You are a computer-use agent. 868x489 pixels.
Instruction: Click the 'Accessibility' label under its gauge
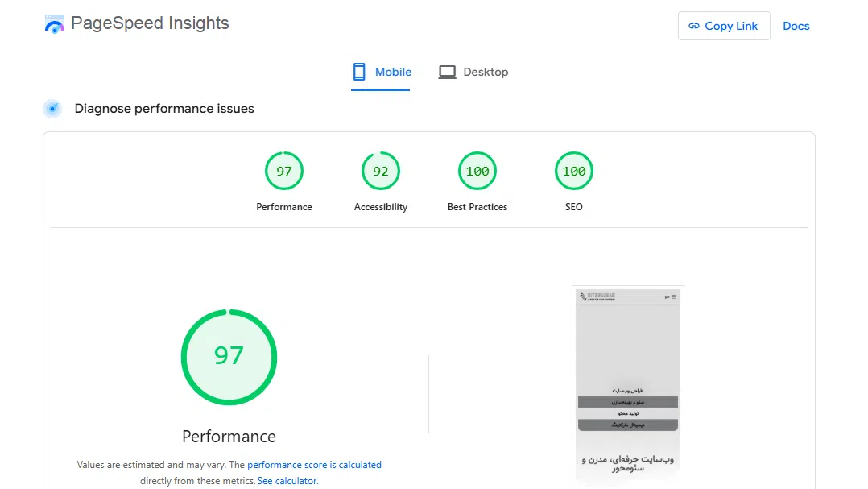coord(381,207)
